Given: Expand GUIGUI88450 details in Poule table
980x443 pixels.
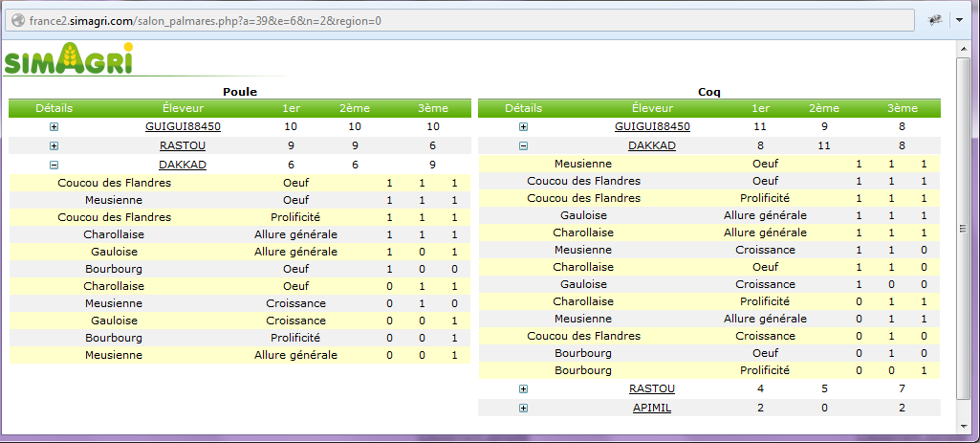Looking at the screenshot, I should 54,126.
